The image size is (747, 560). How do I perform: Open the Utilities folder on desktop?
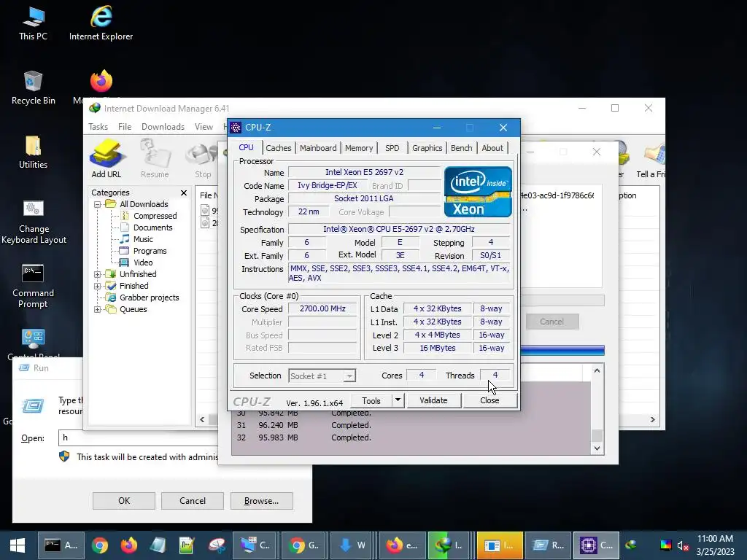[33, 152]
